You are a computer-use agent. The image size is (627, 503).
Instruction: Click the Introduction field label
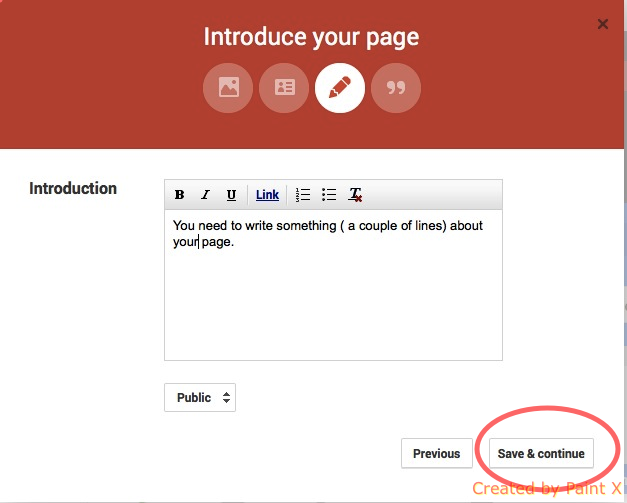(73, 188)
